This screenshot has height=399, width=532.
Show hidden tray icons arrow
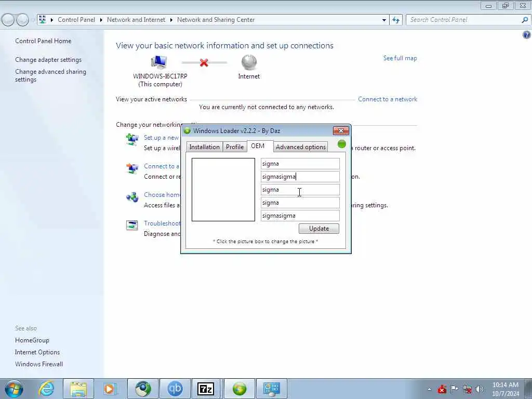[x=429, y=389]
